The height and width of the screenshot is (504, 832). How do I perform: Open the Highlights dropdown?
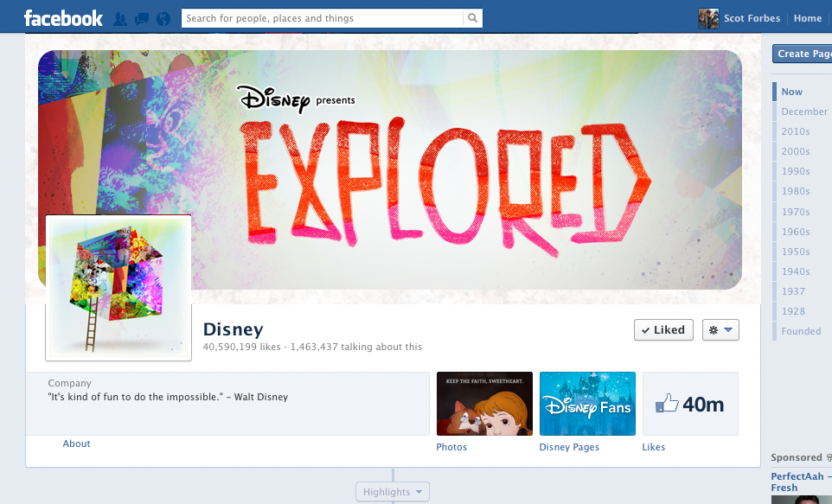pos(392,492)
